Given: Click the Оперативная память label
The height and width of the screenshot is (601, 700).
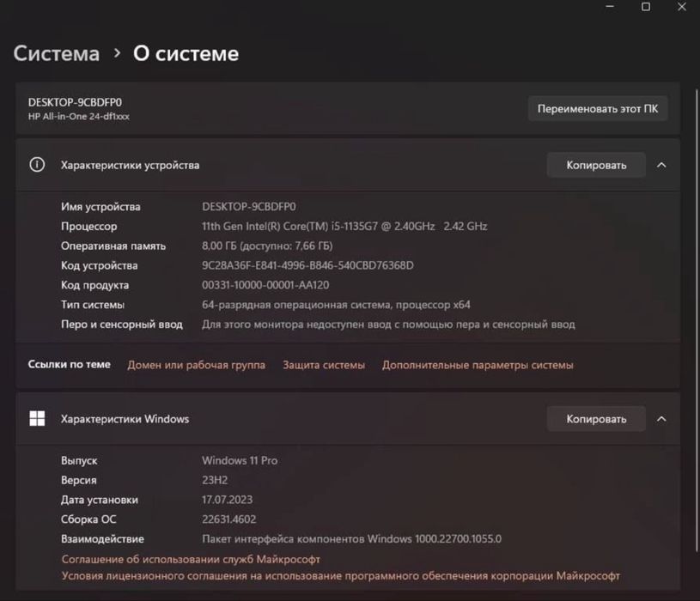Looking at the screenshot, I should point(113,246).
